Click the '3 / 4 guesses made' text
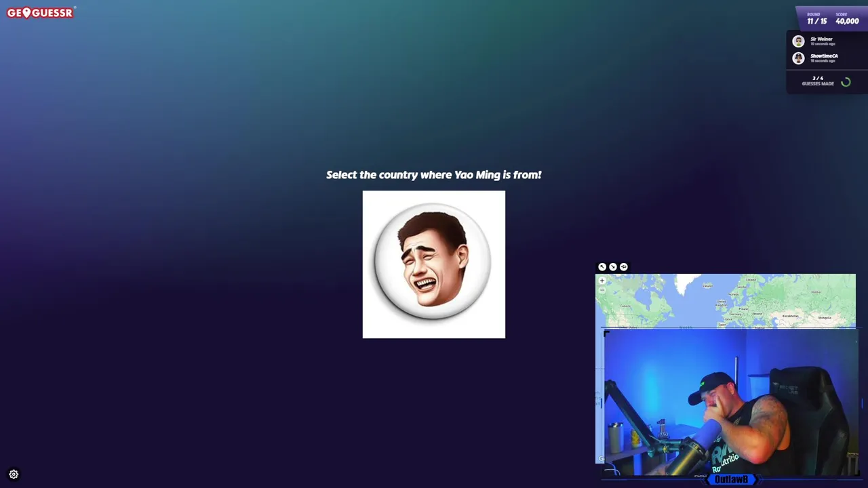Viewport: 868px width, 488px height. click(x=818, y=81)
